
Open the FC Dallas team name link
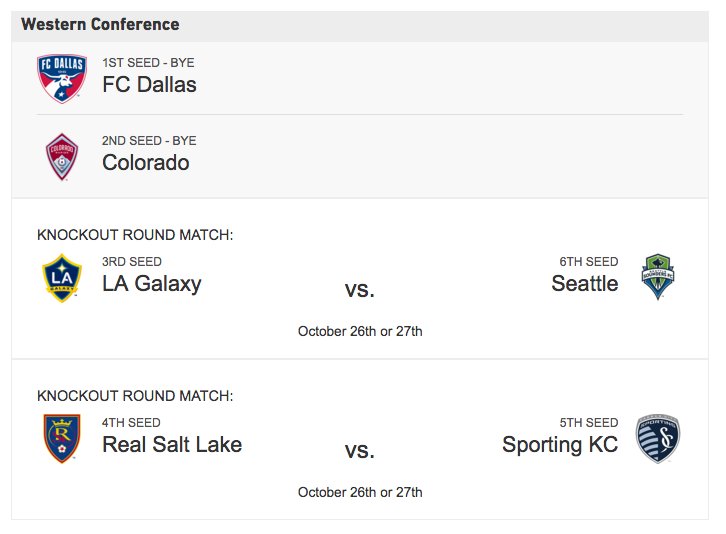[x=149, y=85]
